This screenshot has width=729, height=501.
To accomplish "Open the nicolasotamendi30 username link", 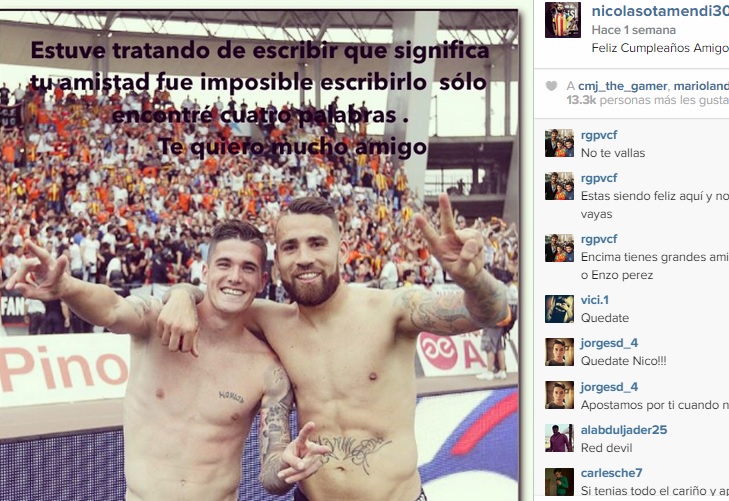I will (x=660, y=11).
